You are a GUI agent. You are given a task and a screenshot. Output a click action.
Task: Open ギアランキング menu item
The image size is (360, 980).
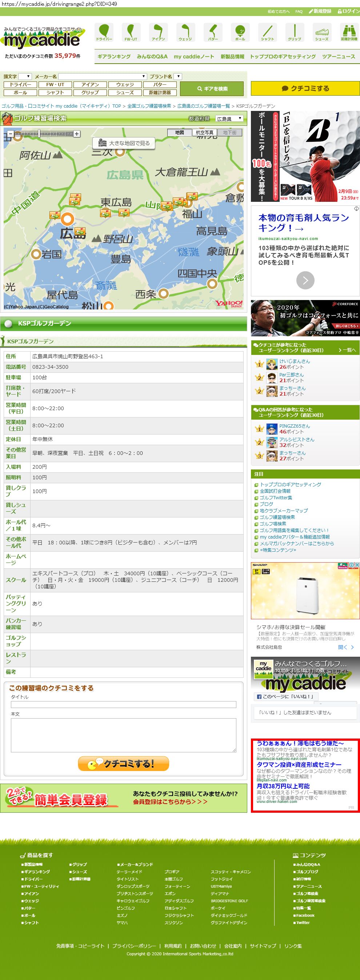pyautogui.click(x=114, y=56)
